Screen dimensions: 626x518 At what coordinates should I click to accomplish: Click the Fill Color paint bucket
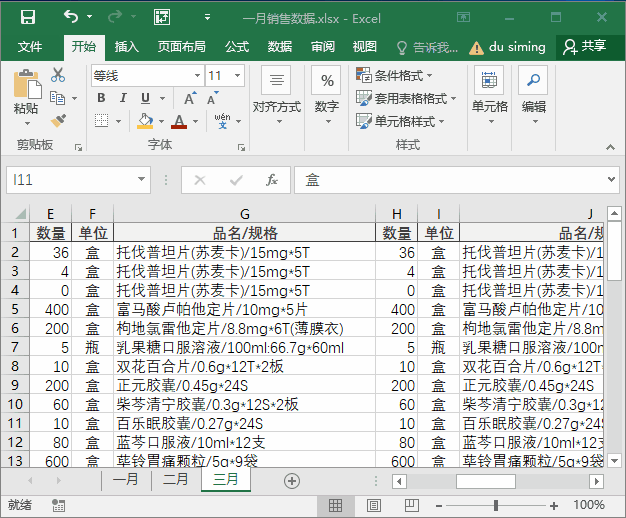pyautogui.click(x=145, y=121)
